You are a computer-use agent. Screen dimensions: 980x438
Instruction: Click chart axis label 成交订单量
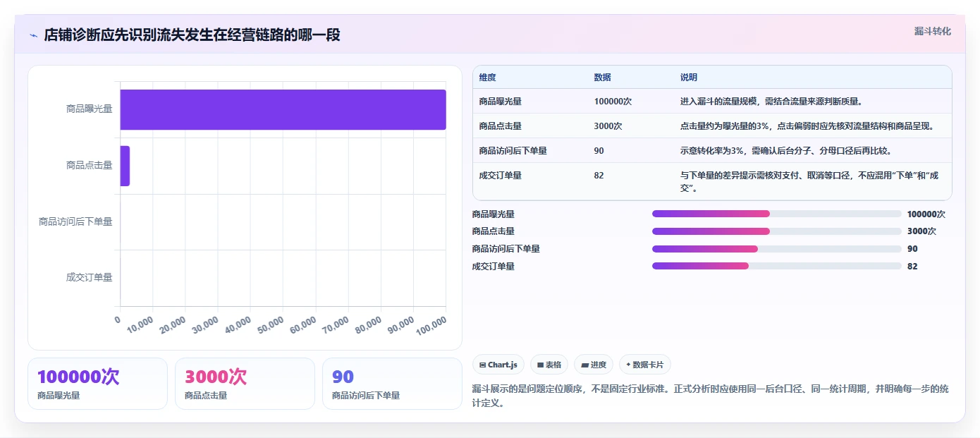(x=89, y=277)
